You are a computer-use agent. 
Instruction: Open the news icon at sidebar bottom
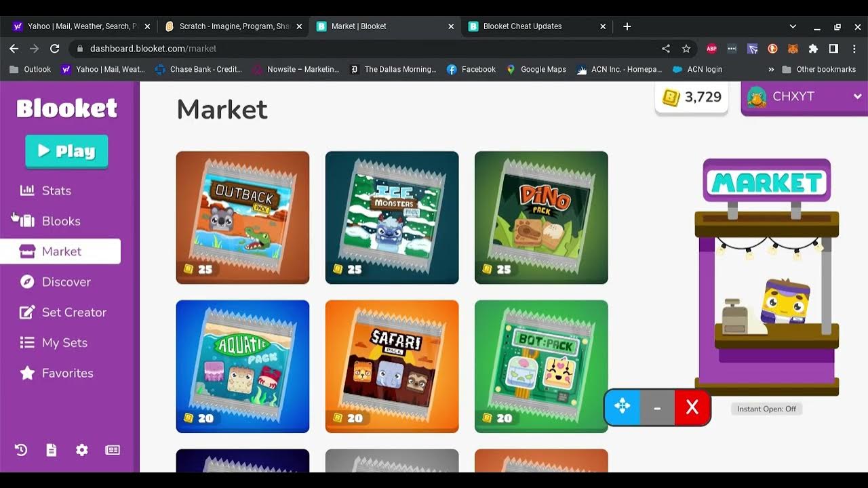(113, 450)
